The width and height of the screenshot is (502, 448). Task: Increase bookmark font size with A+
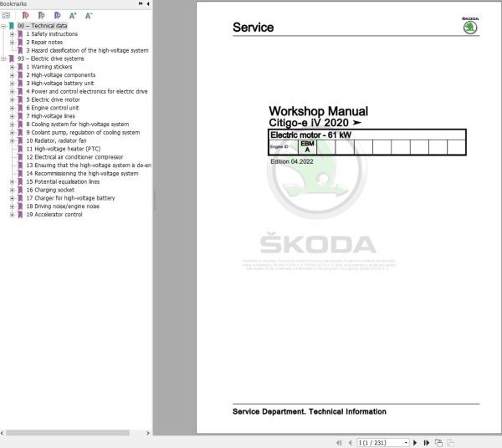73,15
